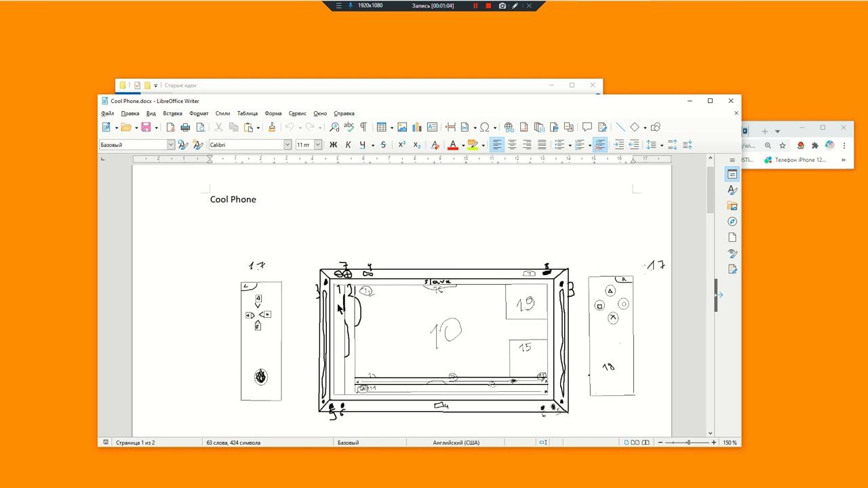Open the Вставка menu
Screen dimensions: 868x488
point(172,113)
